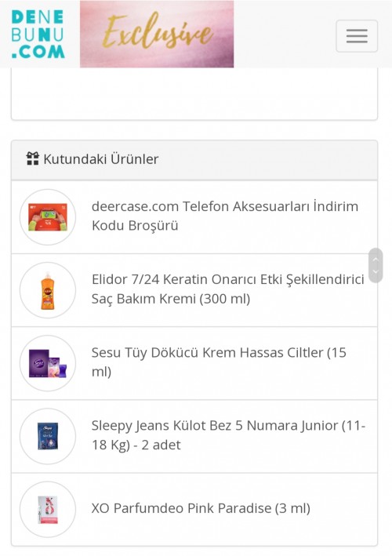The width and height of the screenshot is (392, 556).
Task: Open the Elidor orange bottle product image
Action: pyautogui.click(x=48, y=290)
